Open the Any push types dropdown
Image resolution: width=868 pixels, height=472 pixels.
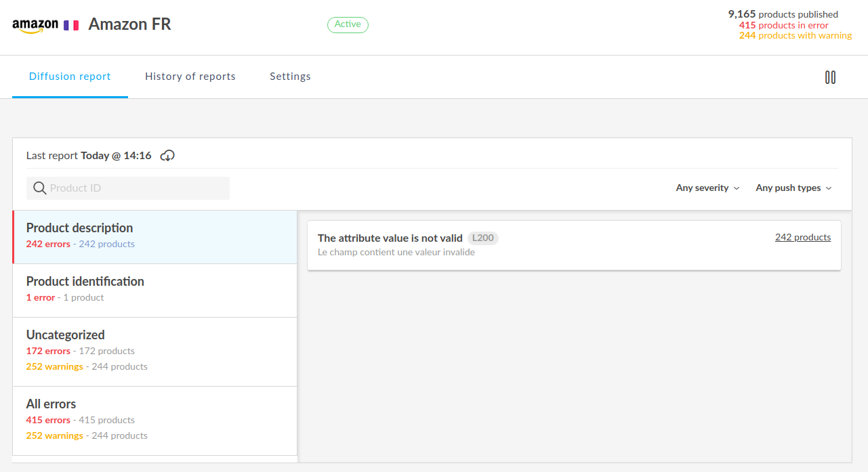pyautogui.click(x=793, y=188)
